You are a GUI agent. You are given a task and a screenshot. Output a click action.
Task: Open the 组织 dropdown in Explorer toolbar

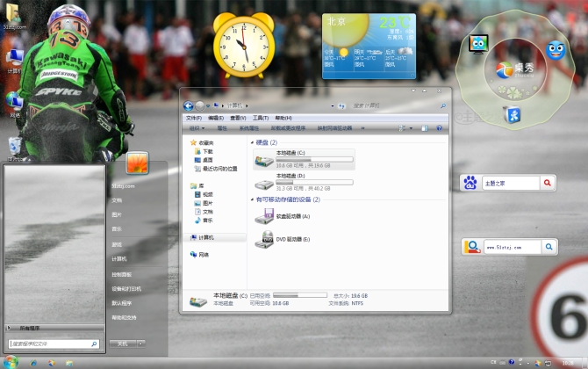(197, 128)
